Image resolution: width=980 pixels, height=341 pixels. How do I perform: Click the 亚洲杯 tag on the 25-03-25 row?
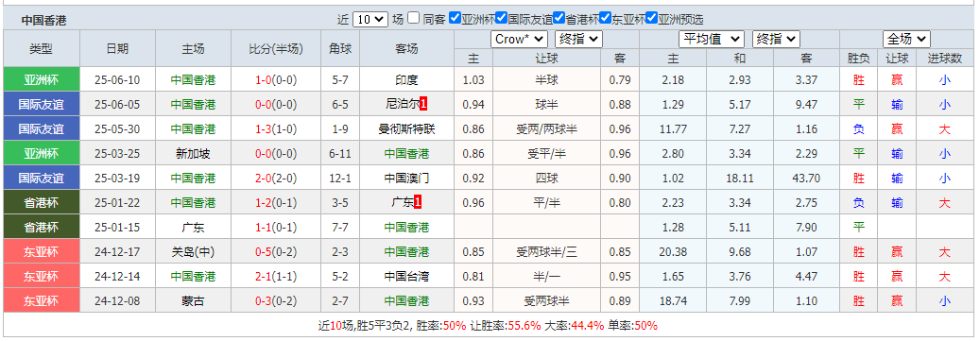click(42, 154)
